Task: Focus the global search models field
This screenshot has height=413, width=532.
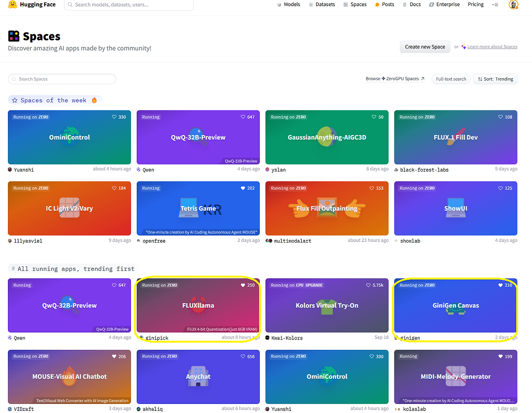Action: tap(129, 5)
